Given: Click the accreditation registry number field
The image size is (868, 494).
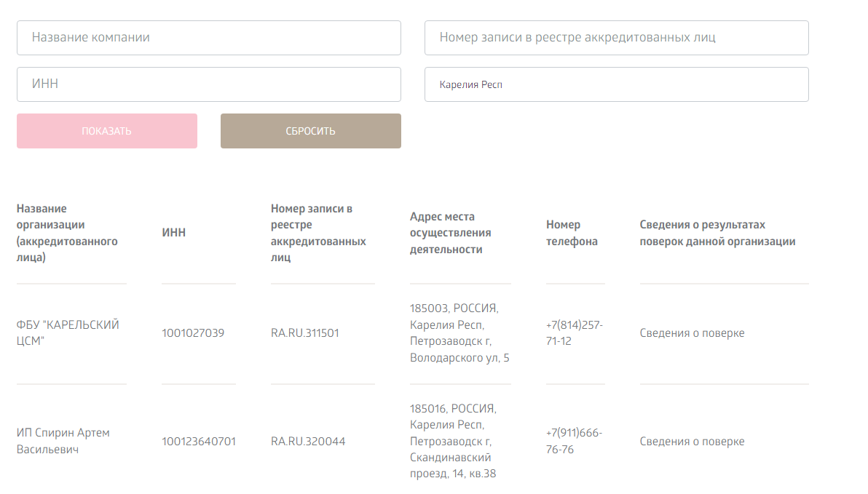Looking at the screenshot, I should coord(616,38).
